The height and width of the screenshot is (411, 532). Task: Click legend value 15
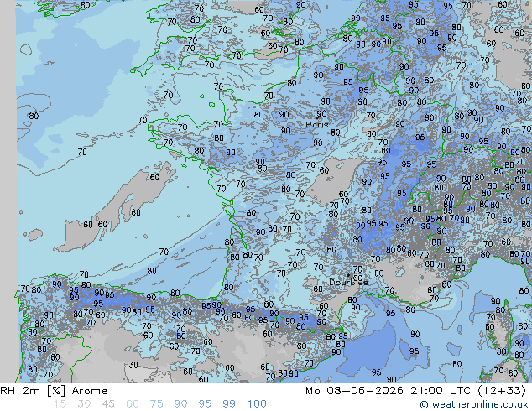(60, 404)
